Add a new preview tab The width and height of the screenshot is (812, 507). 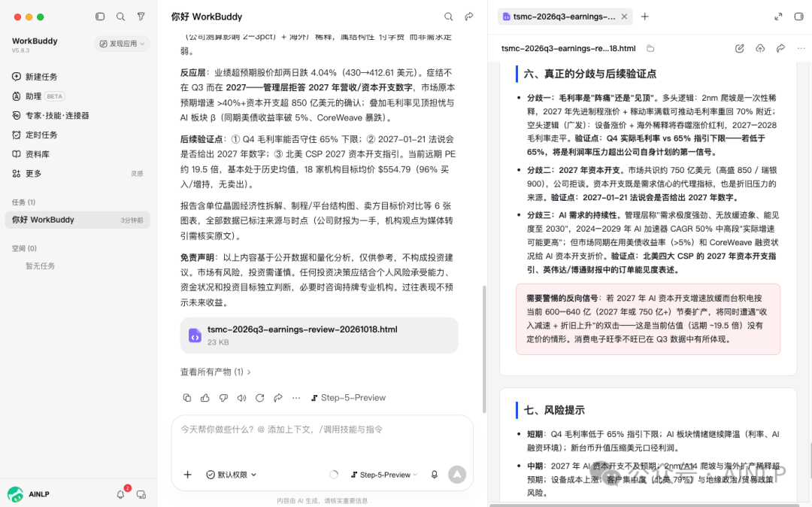(645, 17)
